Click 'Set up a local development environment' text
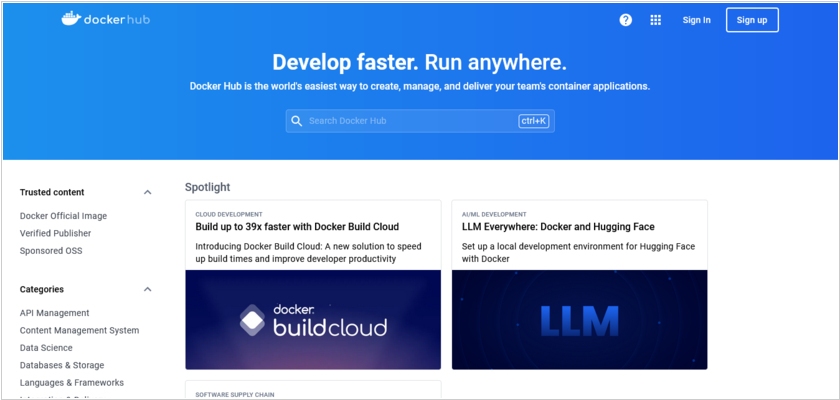Image resolution: width=840 pixels, height=400 pixels. [579, 253]
